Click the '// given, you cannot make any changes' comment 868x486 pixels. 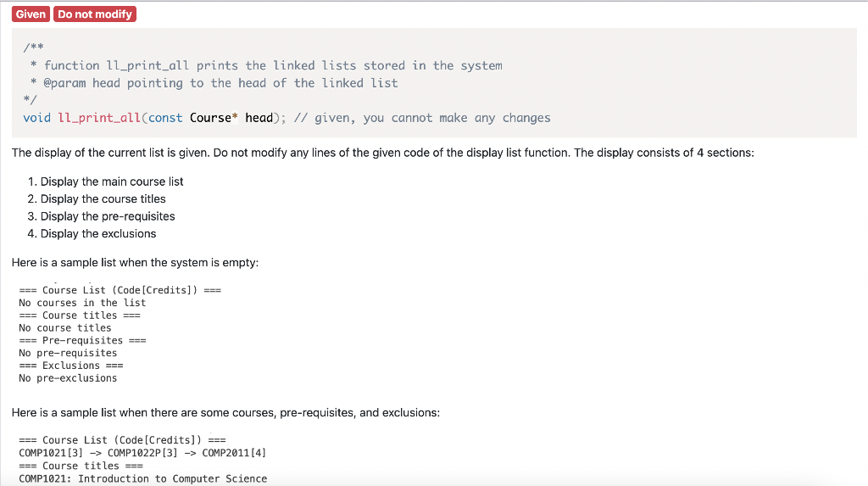tap(422, 118)
